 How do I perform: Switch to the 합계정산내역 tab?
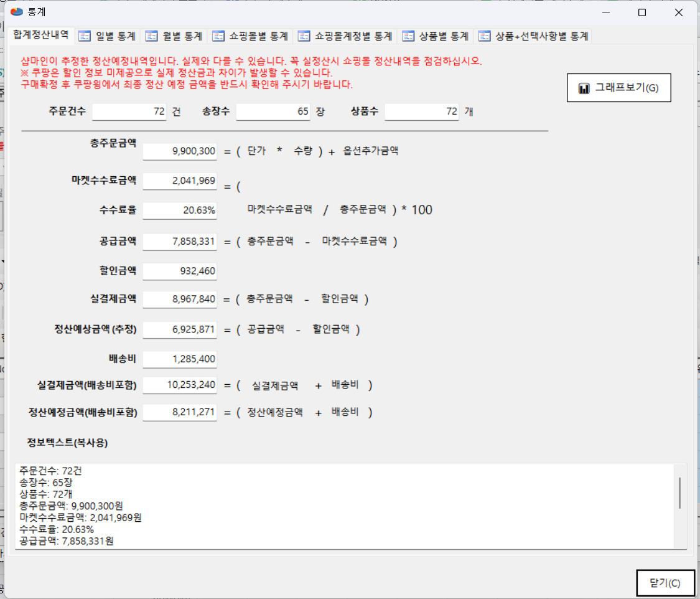tap(41, 35)
